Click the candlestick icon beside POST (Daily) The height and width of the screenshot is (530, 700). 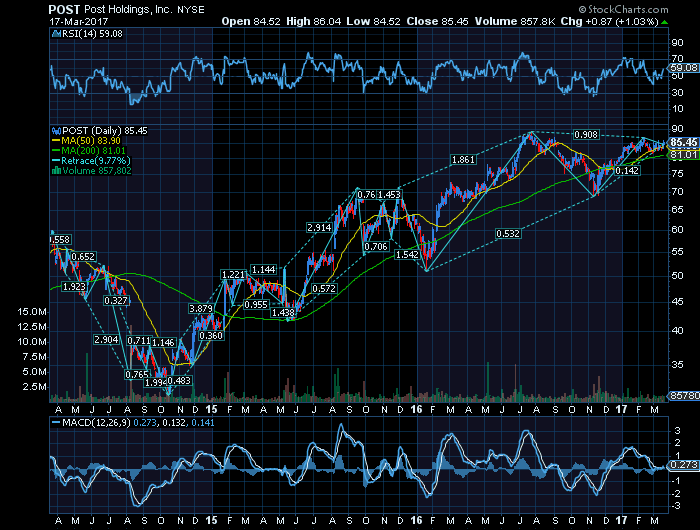pos(56,131)
